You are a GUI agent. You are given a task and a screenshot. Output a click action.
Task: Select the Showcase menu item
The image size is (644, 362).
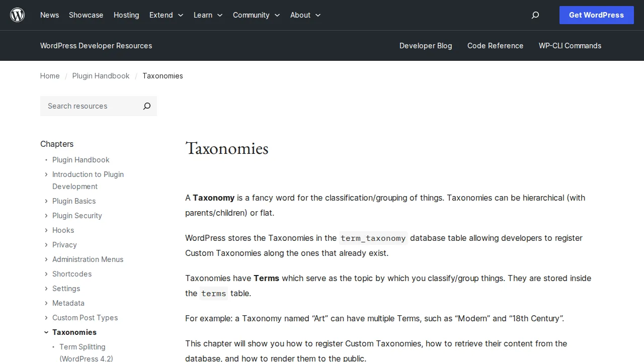point(86,15)
